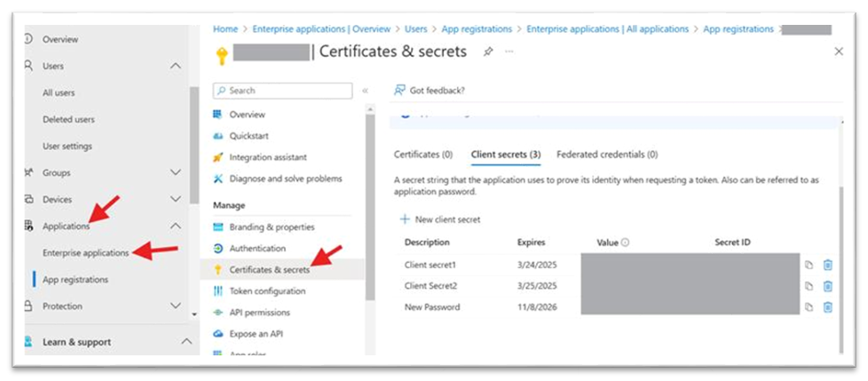This screenshot has width=868, height=381.
Task: Collapse the Applications section chevron
Action: click(176, 226)
